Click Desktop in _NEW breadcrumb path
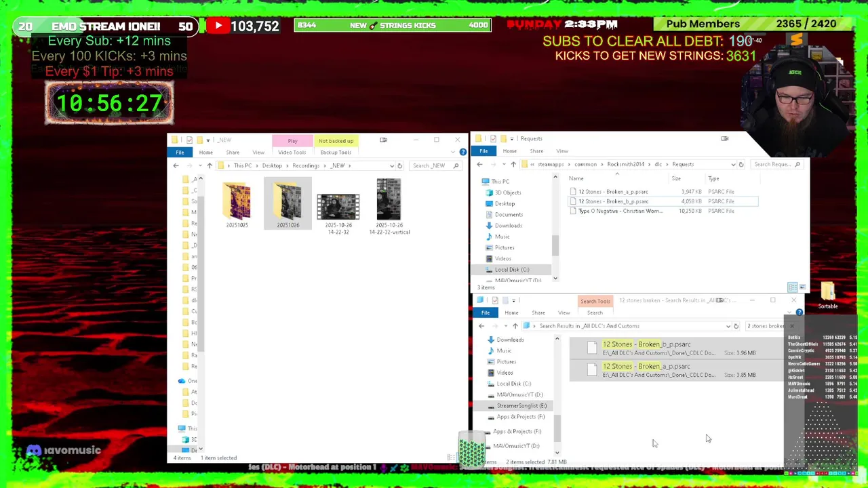Screen dimensions: 868x488 pyautogui.click(x=272, y=165)
